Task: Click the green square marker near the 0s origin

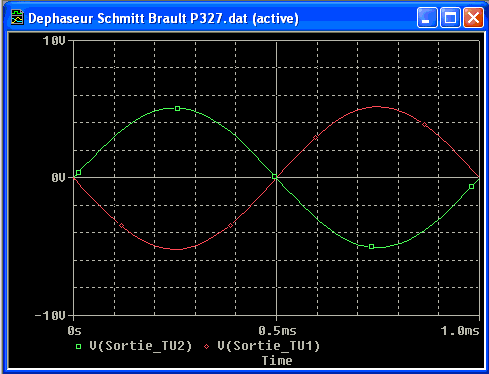Action: click(78, 172)
